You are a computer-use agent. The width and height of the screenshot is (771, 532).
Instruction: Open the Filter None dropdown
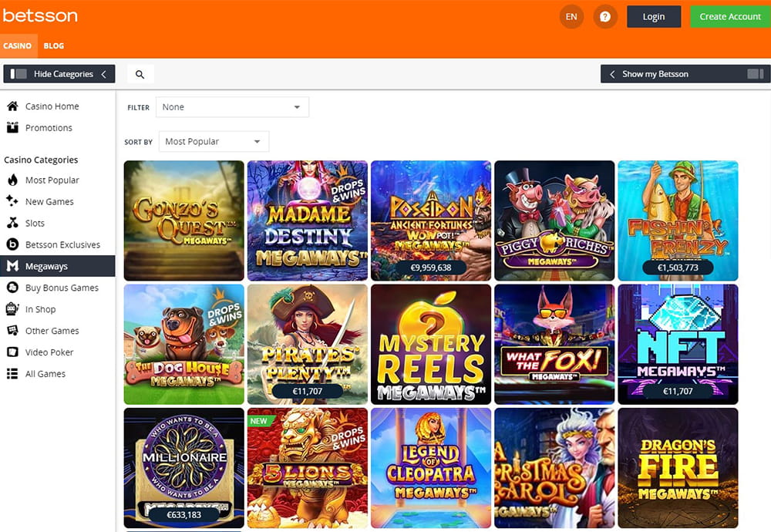[232, 107]
